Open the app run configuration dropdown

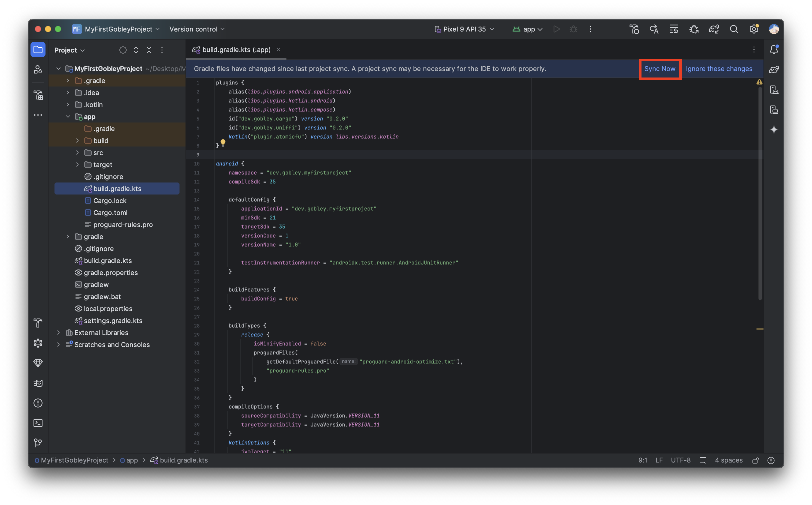[x=528, y=29]
